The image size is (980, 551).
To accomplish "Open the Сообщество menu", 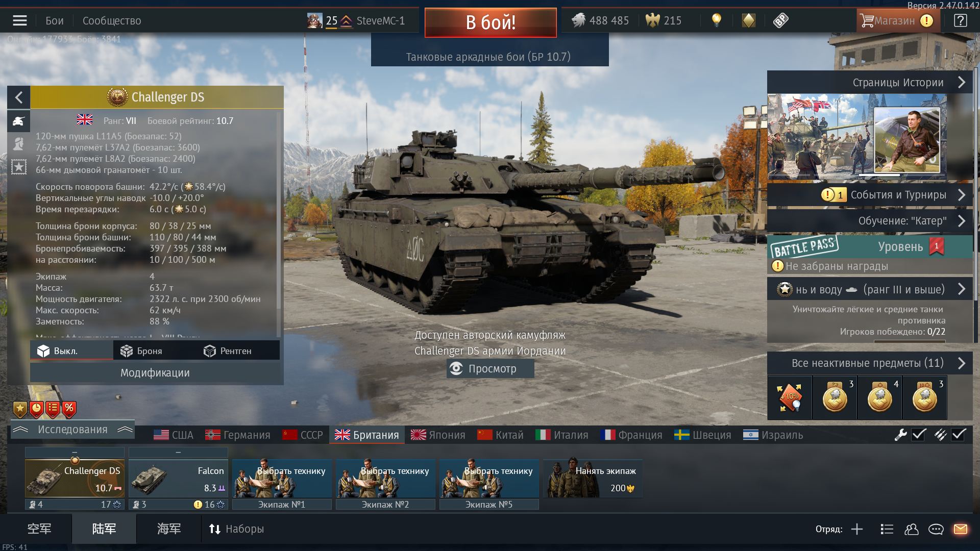I will [x=112, y=21].
